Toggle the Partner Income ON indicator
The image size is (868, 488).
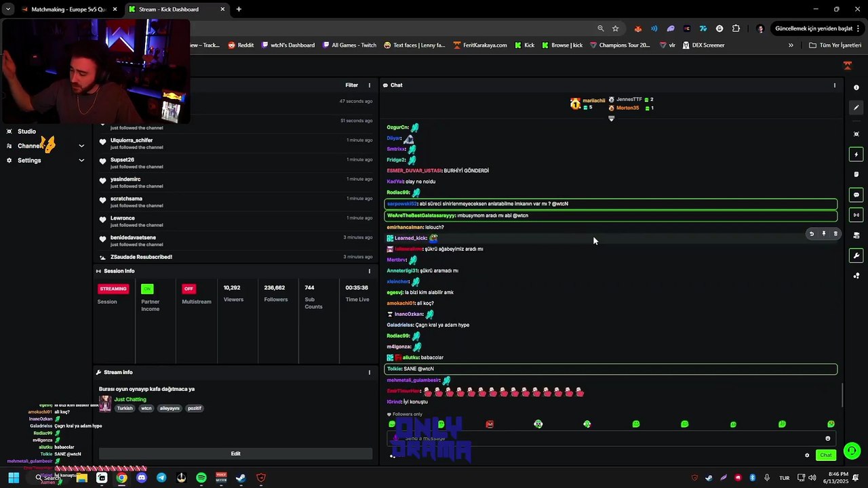(147, 289)
